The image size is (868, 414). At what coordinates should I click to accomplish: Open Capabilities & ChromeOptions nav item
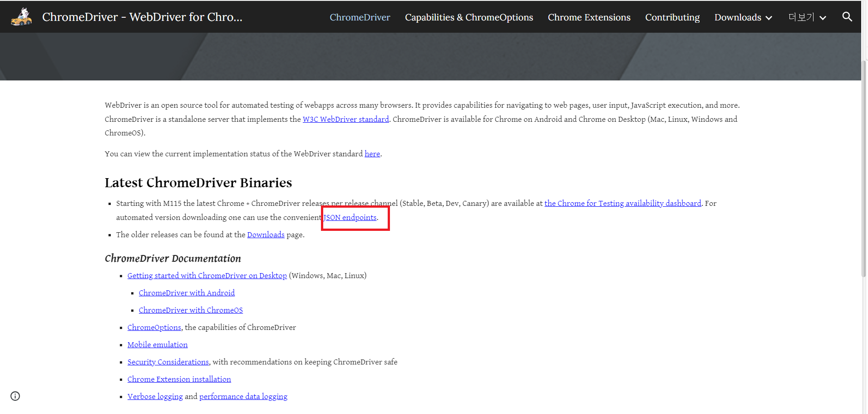(x=469, y=17)
